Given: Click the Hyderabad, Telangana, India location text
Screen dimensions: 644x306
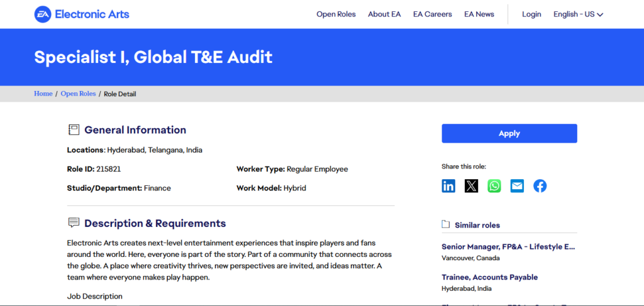Looking at the screenshot, I should point(155,150).
